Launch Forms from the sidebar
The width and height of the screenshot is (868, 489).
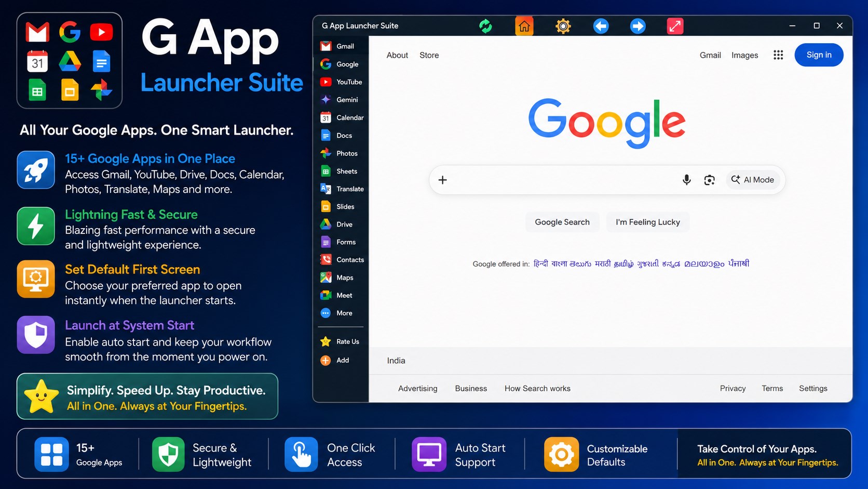(341, 242)
